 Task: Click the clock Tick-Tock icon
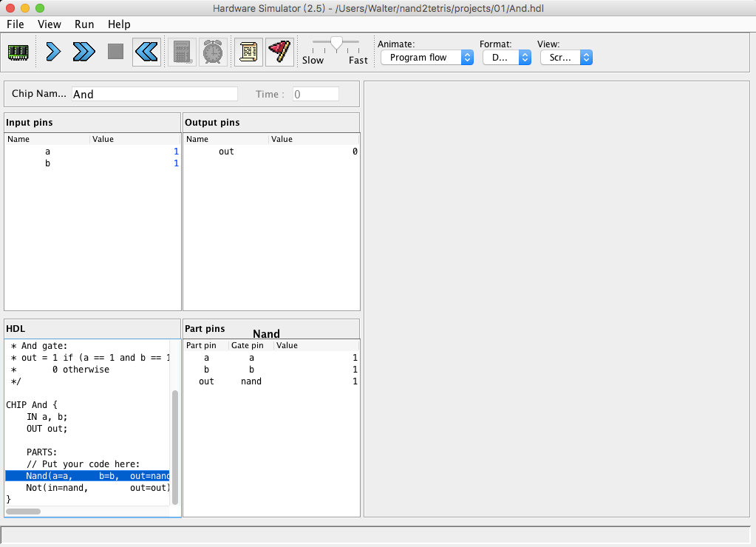tap(213, 52)
